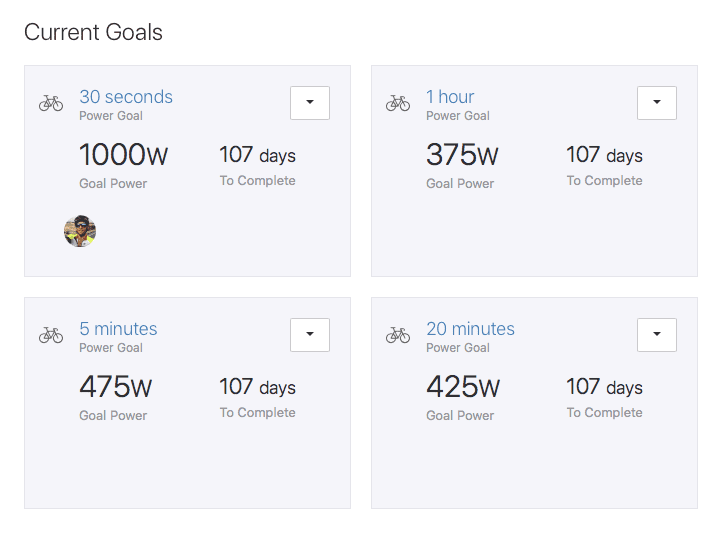Image resolution: width=724 pixels, height=540 pixels.
Task: Show options for the 20 minutes goal
Action: tap(657, 335)
